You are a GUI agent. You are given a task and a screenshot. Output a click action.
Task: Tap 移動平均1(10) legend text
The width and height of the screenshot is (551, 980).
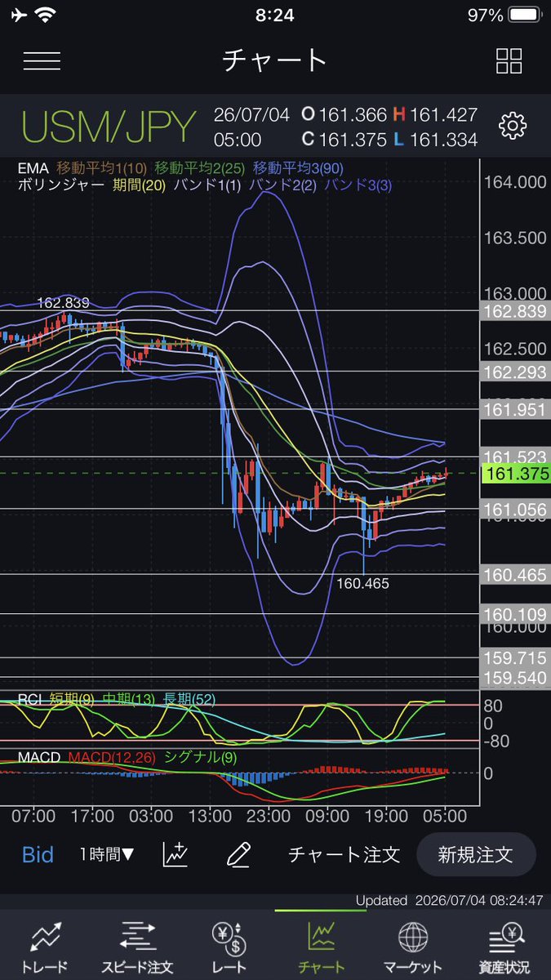coord(102,167)
